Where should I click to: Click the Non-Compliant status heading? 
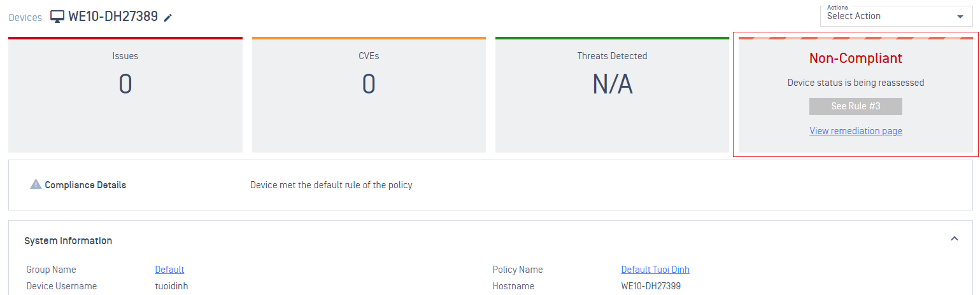tap(856, 58)
